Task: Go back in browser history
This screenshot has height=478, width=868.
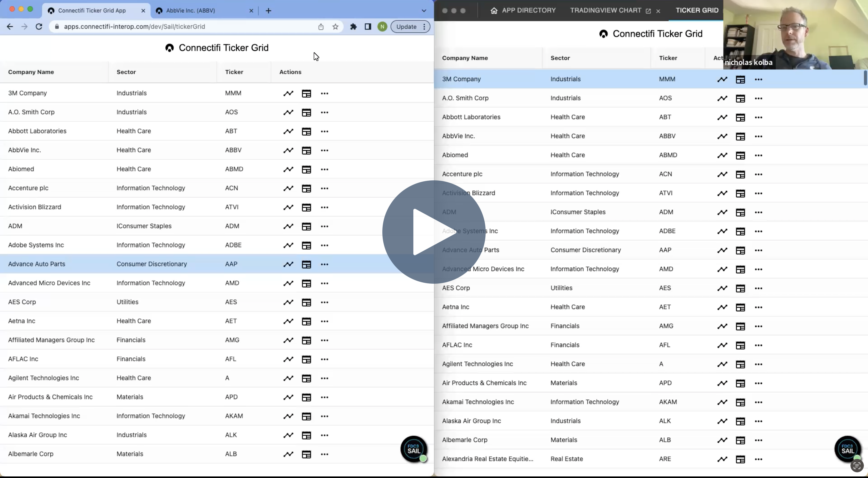Action: pyautogui.click(x=10, y=27)
